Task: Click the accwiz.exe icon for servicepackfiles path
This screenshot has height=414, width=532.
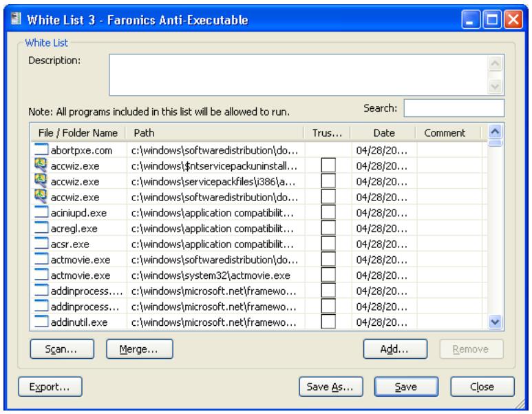Action: 41,181
